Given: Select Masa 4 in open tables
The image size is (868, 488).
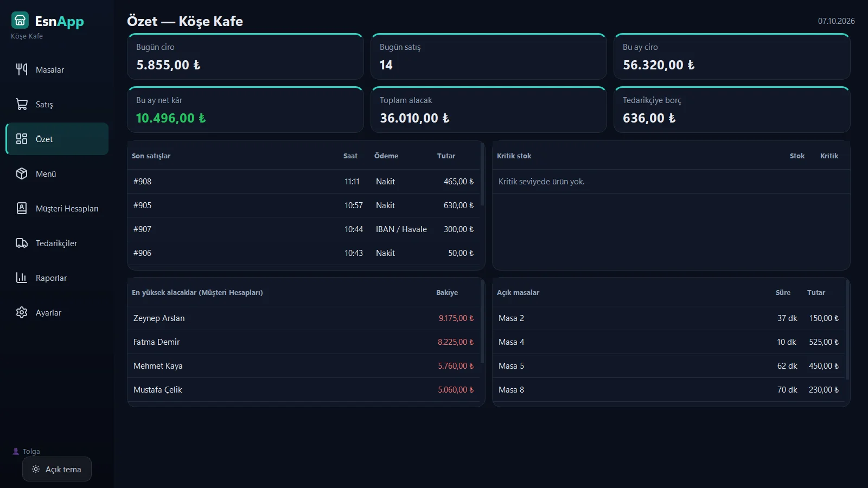Looking at the screenshot, I should point(669,342).
